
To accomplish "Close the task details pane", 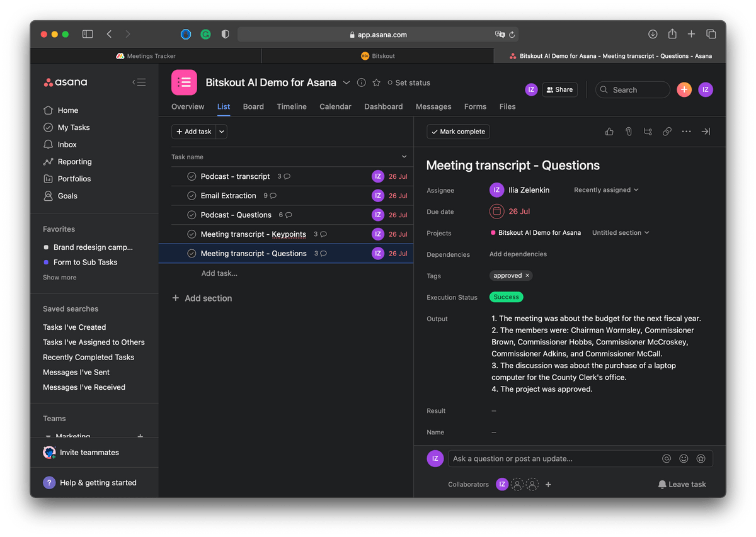I will point(706,132).
